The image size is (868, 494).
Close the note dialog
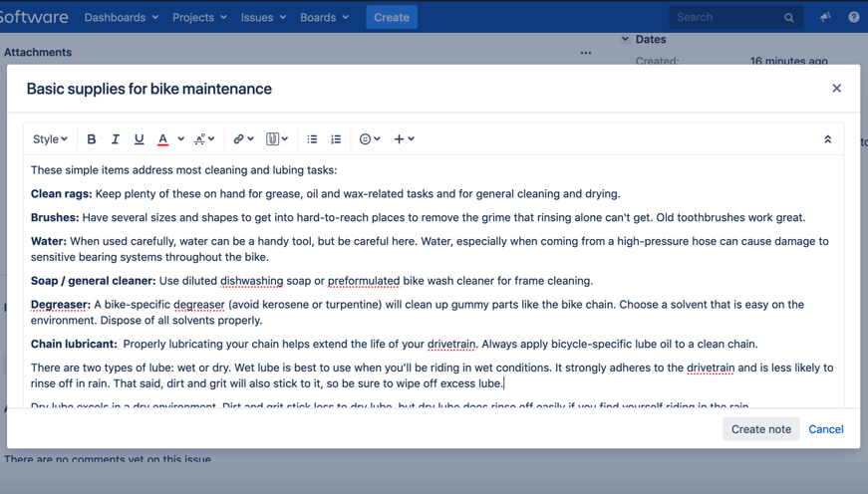[x=836, y=89]
